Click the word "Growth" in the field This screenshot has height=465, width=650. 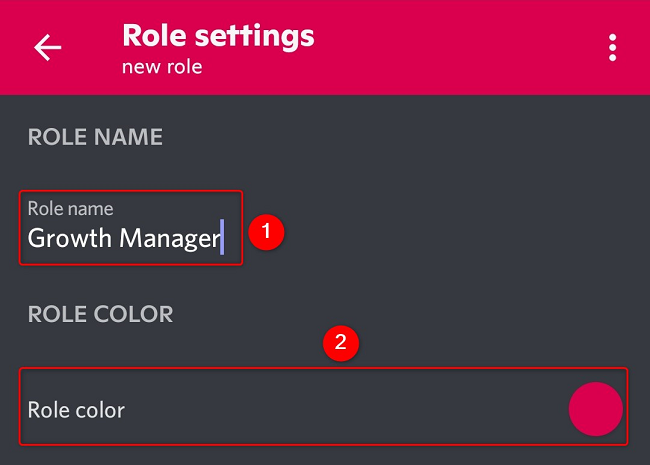[x=70, y=239]
